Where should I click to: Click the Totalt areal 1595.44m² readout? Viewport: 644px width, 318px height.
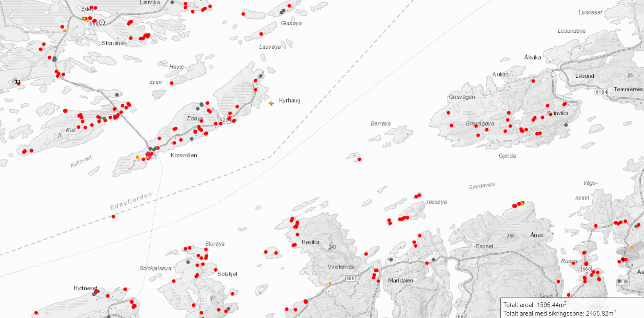535,304
